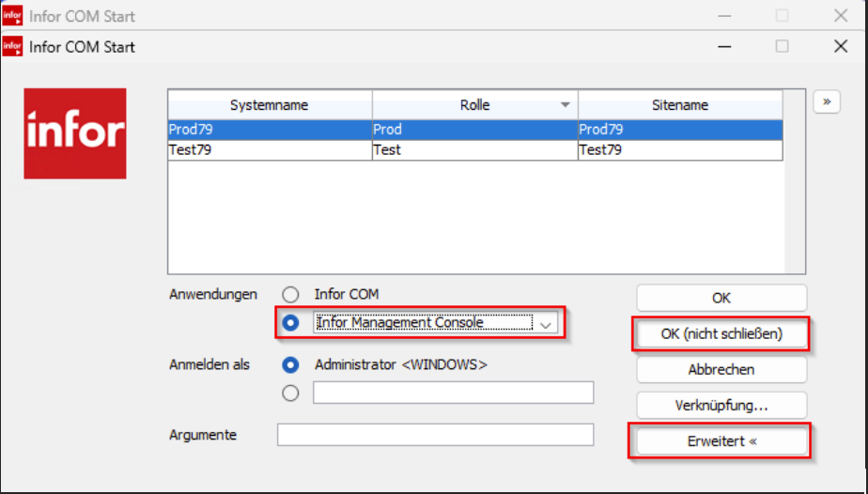
Task: Click OK (nicht schließen) button
Action: click(721, 334)
